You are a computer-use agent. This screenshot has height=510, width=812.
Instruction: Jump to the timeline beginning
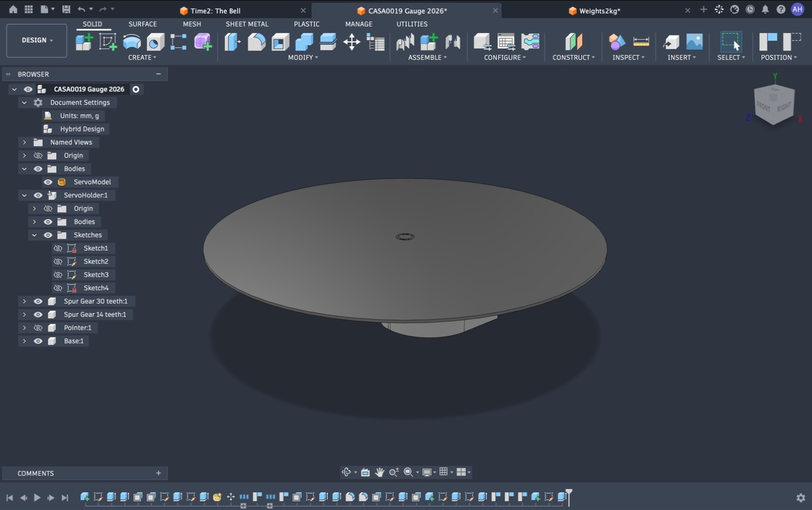9,498
